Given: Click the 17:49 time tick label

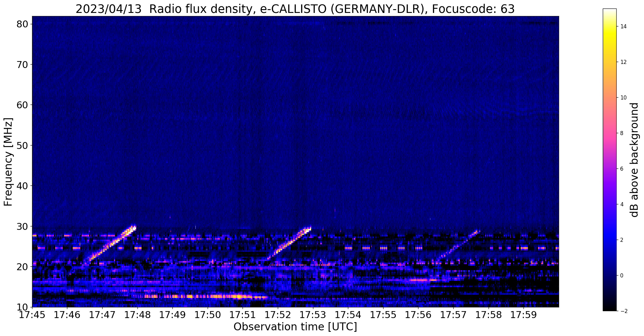Looking at the screenshot, I should point(172,315).
